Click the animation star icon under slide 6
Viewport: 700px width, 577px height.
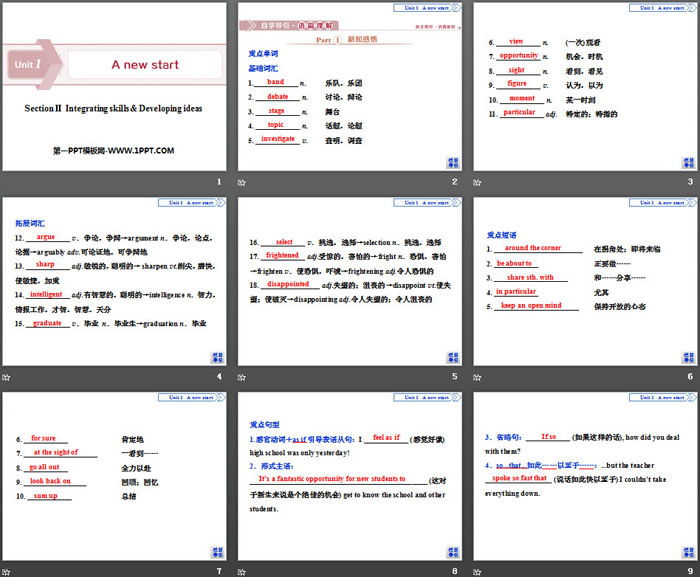[477, 377]
